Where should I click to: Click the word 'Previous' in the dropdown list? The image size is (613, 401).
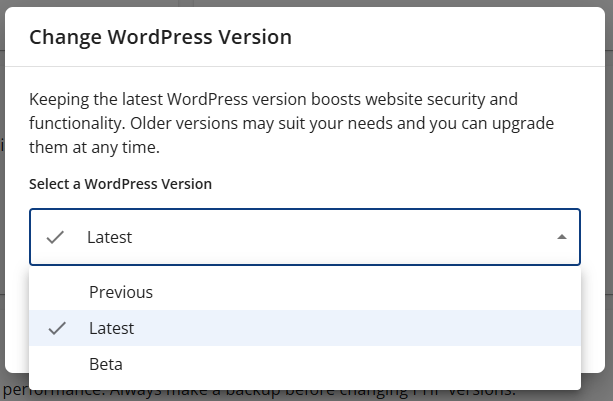(x=121, y=292)
